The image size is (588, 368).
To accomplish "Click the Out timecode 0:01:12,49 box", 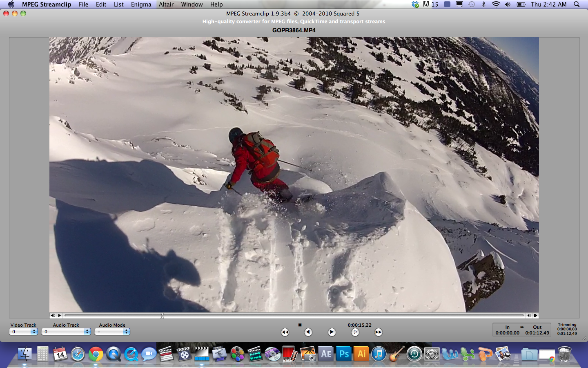I will pyautogui.click(x=537, y=333).
